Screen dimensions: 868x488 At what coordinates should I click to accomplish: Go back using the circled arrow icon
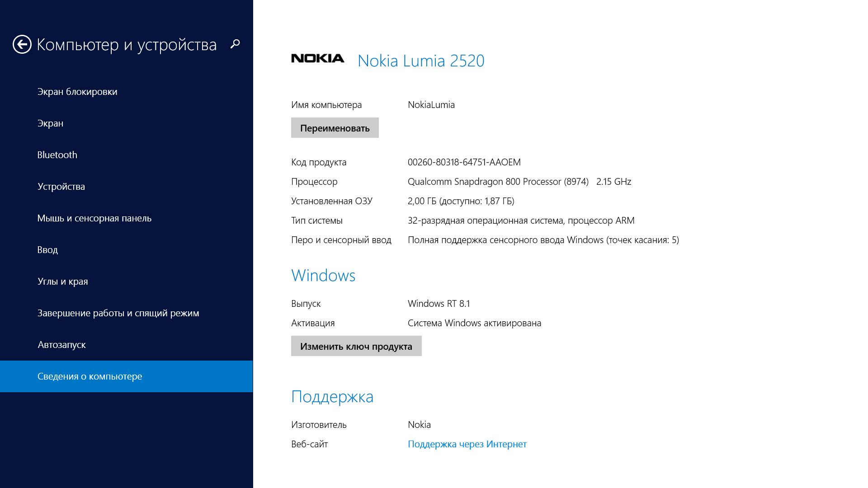click(22, 44)
